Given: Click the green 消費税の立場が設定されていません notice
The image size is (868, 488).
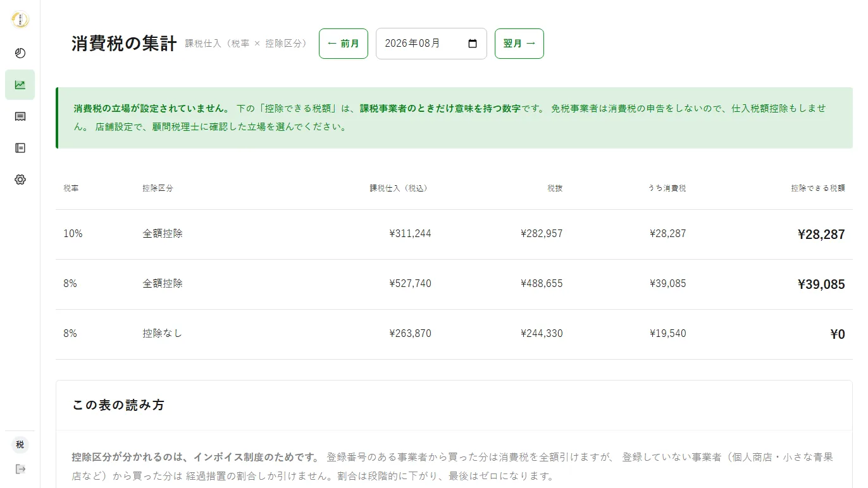Looking at the screenshot, I should (x=454, y=118).
